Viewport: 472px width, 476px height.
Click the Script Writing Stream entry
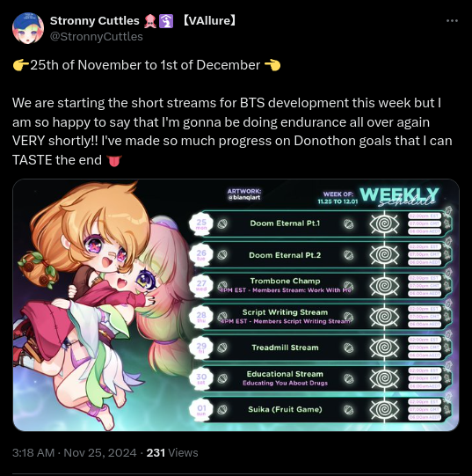pos(285,312)
